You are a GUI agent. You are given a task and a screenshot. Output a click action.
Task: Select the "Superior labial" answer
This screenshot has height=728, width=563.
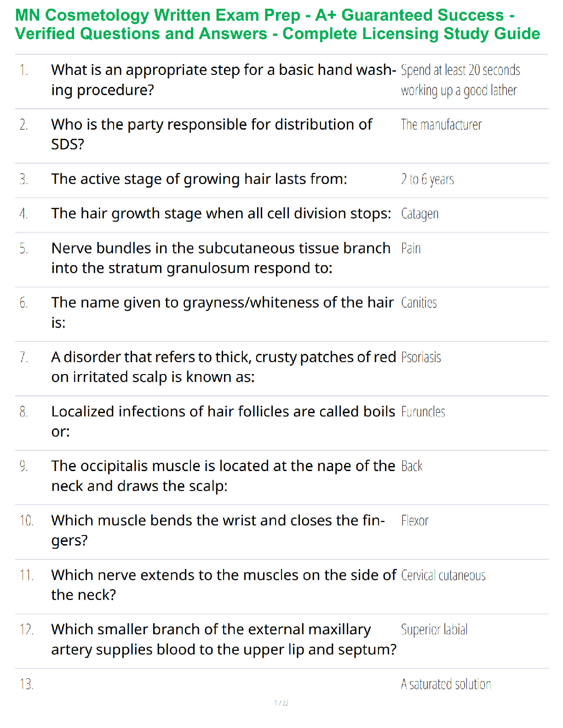pos(434,630)
